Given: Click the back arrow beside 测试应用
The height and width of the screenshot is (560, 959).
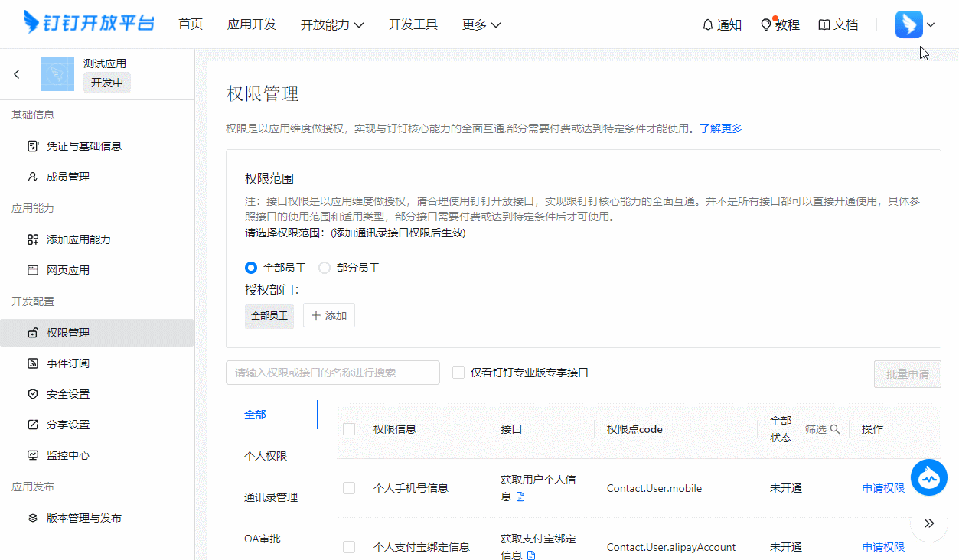Looking at the screenshot, I should pos(17,74).
